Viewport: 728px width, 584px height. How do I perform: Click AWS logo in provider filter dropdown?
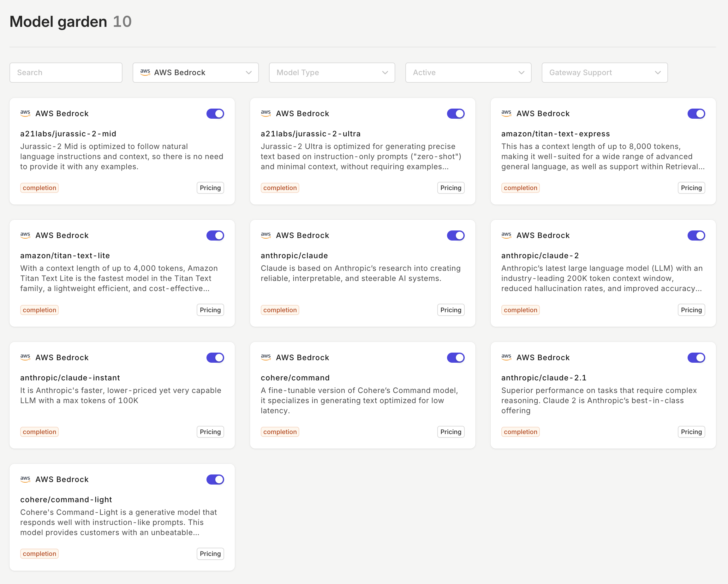coord(145,72)
